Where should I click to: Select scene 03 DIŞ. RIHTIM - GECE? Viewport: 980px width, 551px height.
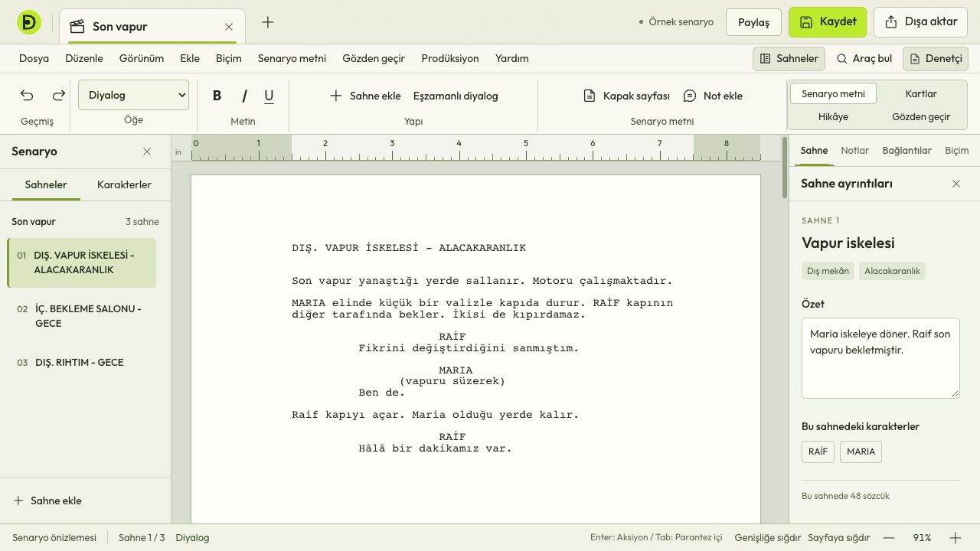[x=81, y=362]
